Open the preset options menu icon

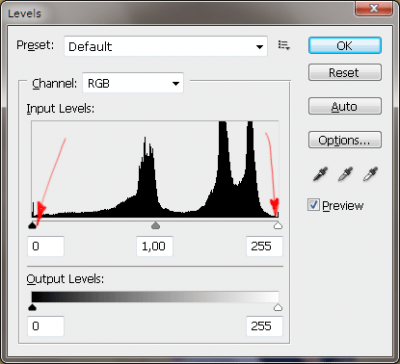[x=284, y=45]
